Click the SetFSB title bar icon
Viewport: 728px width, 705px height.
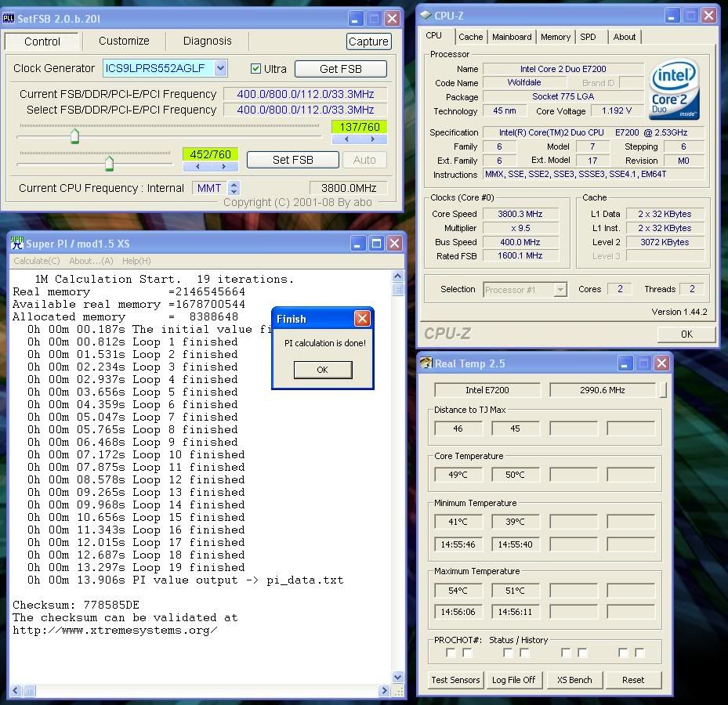(9, 19)
